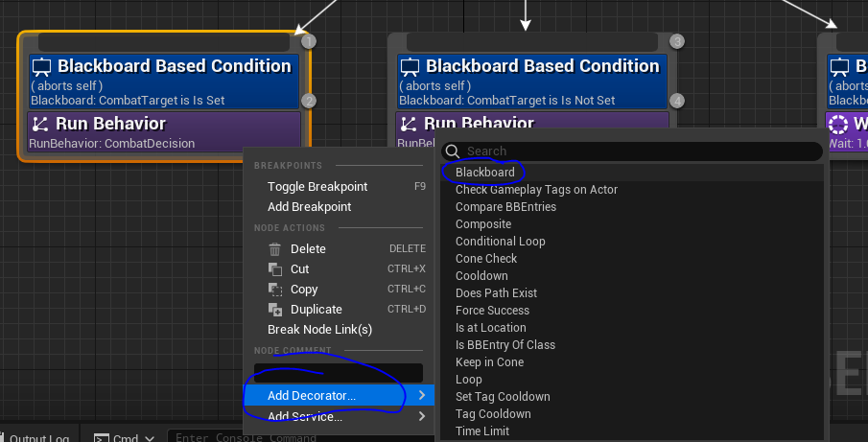Expand the Add Service submenu arrow
The height and width of the screenshot is (442, 868).
point(422,416)
